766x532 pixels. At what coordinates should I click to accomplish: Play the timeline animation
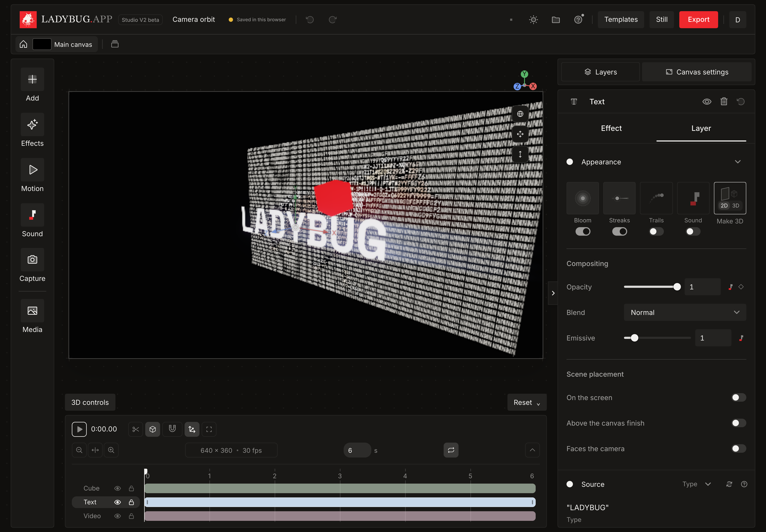(x=79, y=429)
